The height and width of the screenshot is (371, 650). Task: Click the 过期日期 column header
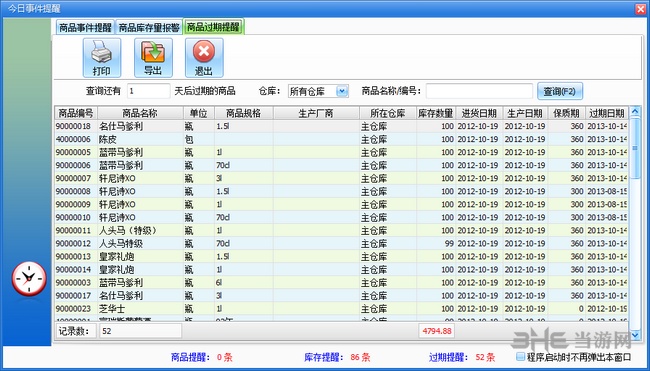tap(606, 113)
